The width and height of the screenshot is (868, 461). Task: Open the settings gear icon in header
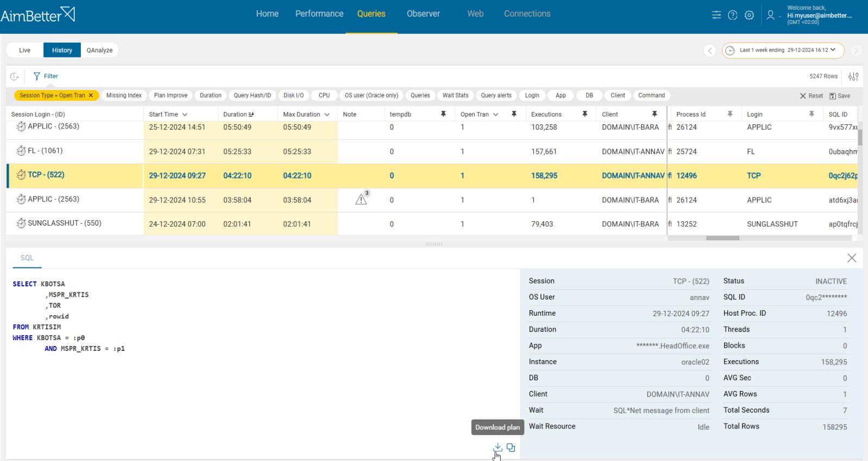pyautogui.click(x=749, y=15)
